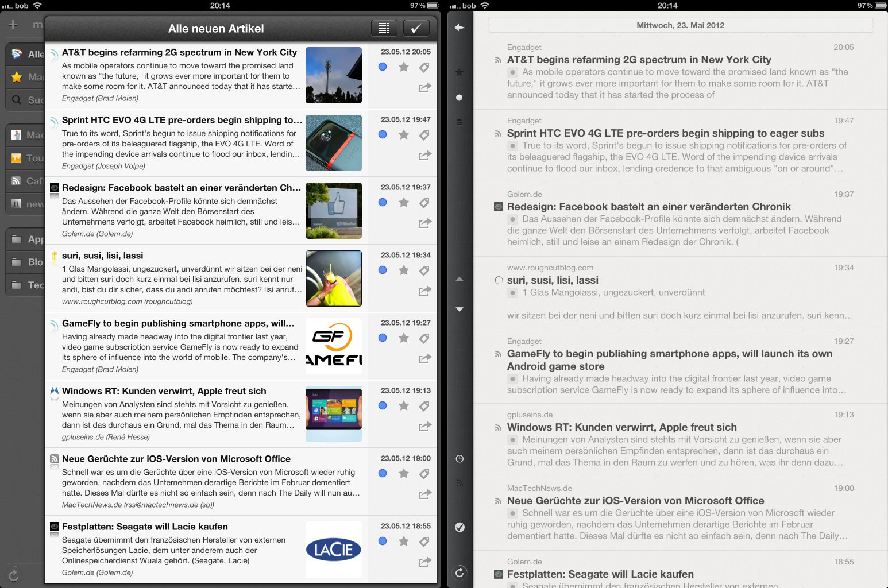Star the AT&T refarming article
888x588 pixels.
click(x=404, y=67)
